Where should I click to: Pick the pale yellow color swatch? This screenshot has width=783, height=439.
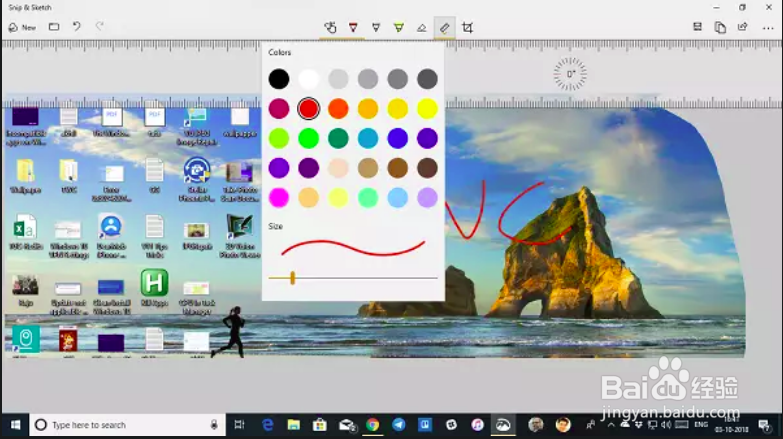(338, 198)
